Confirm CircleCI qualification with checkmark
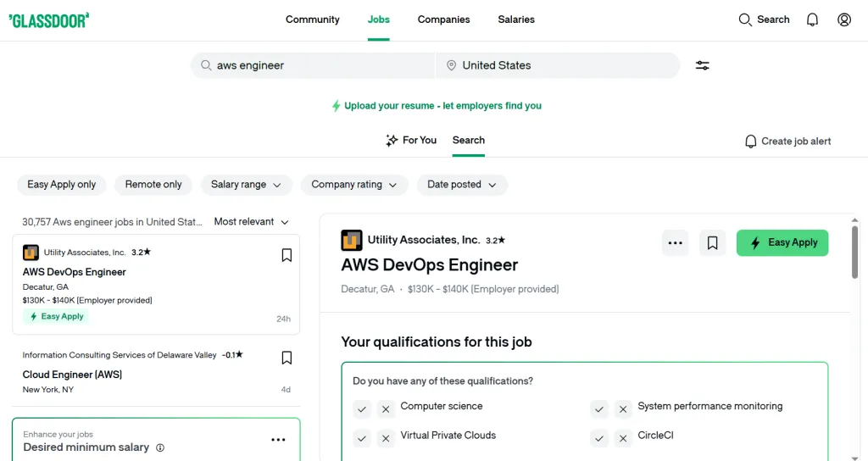The image size is (868, 461). (x=599, y=438)
